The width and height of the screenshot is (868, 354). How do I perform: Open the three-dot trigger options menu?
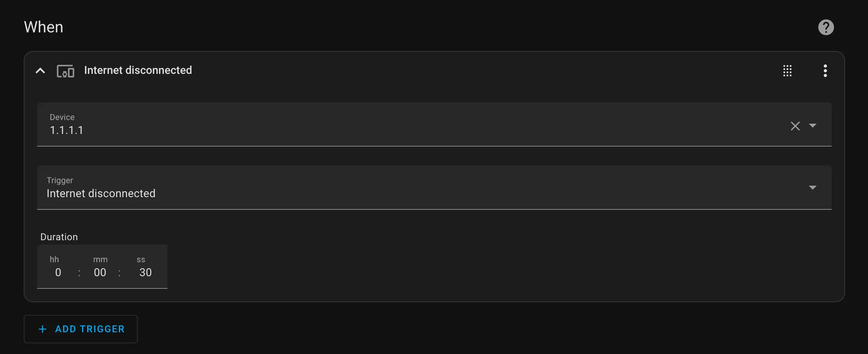[x=825, y=71]
